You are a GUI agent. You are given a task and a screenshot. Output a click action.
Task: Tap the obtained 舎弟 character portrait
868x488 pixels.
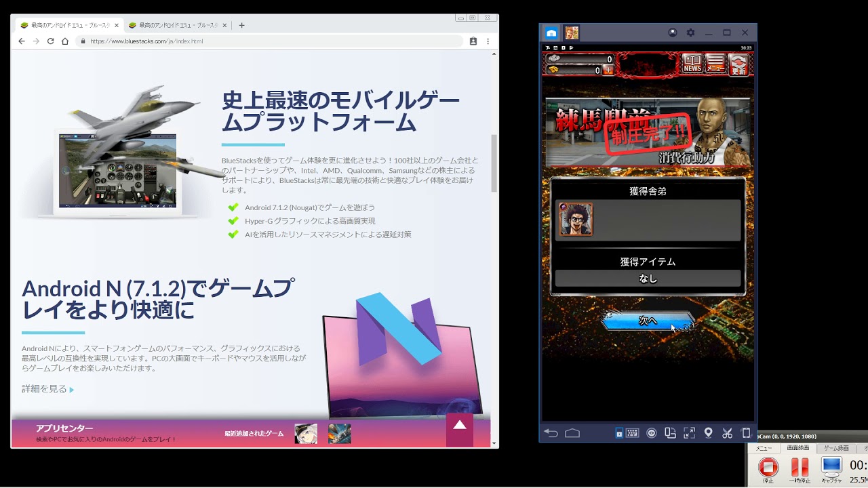576,220
